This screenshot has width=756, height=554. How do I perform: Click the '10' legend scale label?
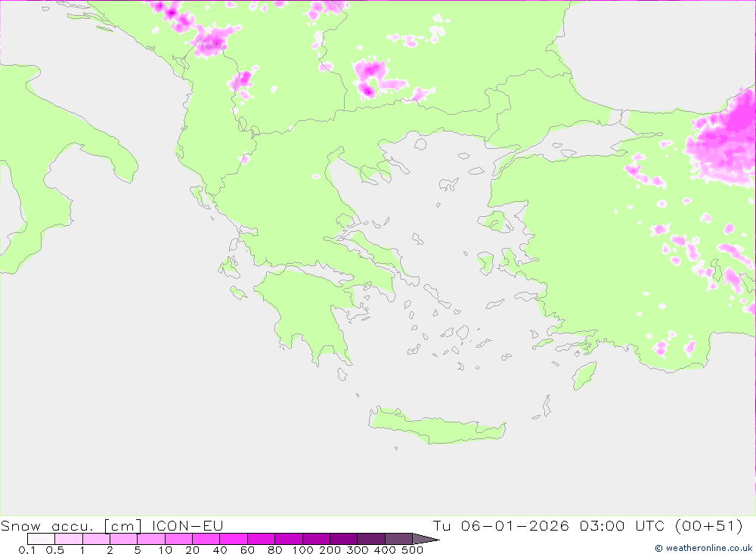165,549
